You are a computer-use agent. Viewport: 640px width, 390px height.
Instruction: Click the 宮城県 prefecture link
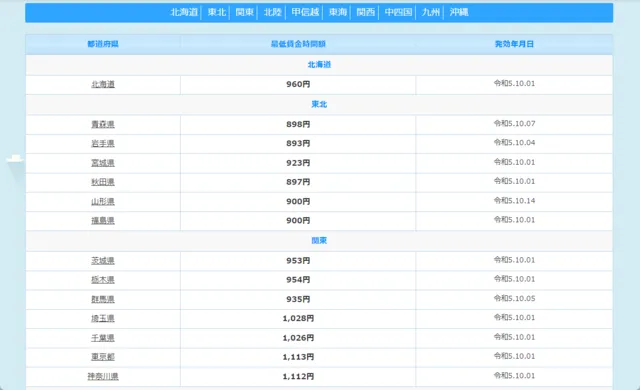pos(103,163)
